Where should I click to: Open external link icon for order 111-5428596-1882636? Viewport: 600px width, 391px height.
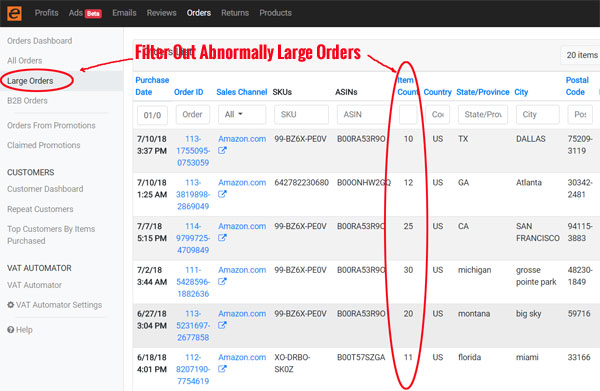tap(222, 282)
